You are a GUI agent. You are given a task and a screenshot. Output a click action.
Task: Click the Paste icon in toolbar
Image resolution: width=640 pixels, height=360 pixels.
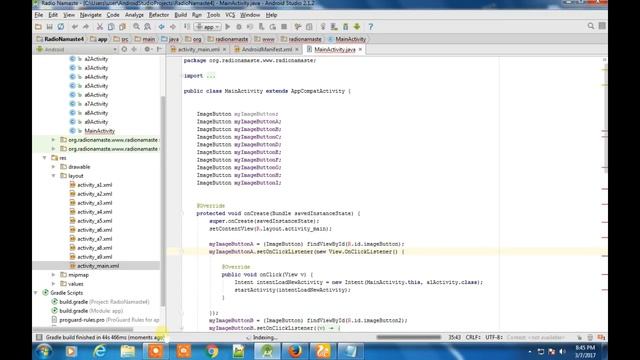[x=122, y=27]
